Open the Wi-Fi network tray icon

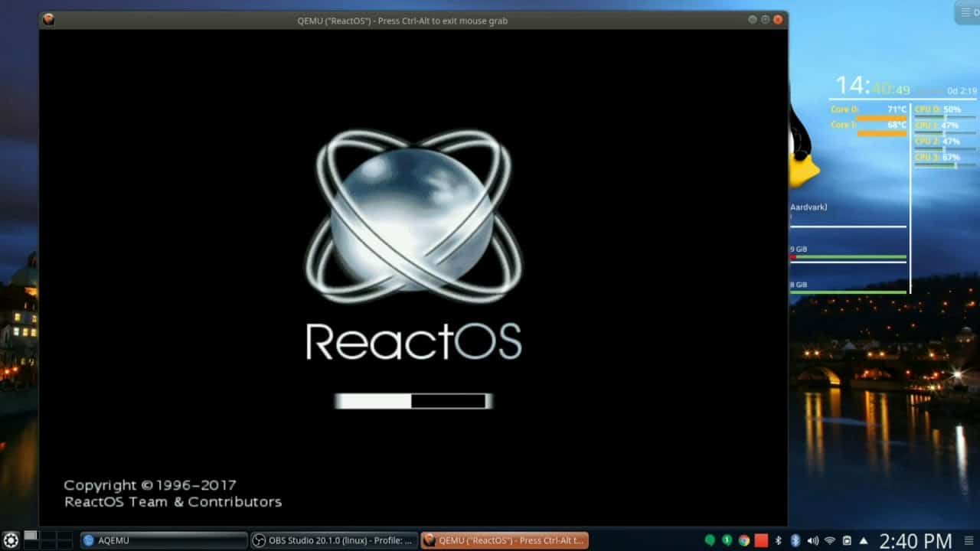830,540
